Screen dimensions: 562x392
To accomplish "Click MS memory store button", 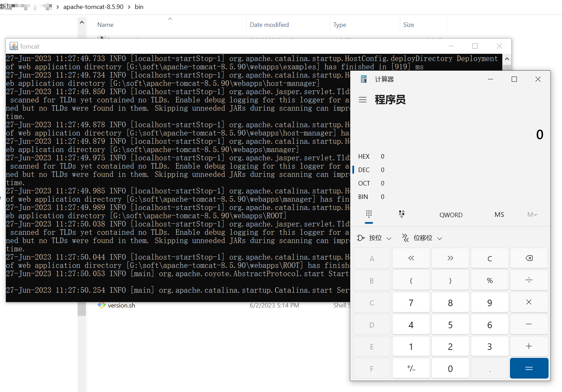I will (499, 214).
